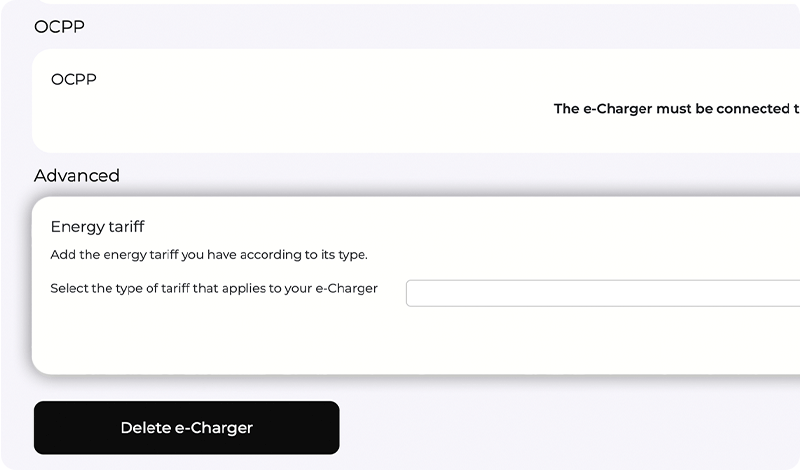Click the OCPP section heading
The width and height of the screenshot is (800, 470).
pyautogui.click(x=59, y=27)
